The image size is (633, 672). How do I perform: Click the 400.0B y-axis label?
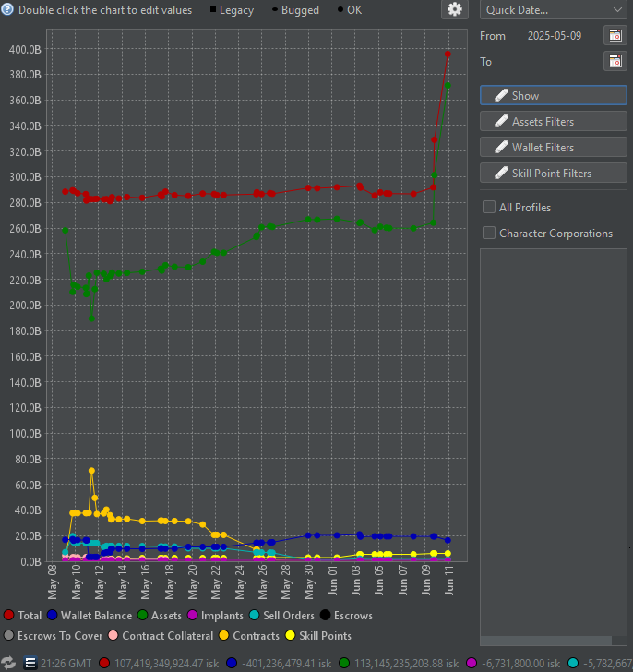point(25,49)
